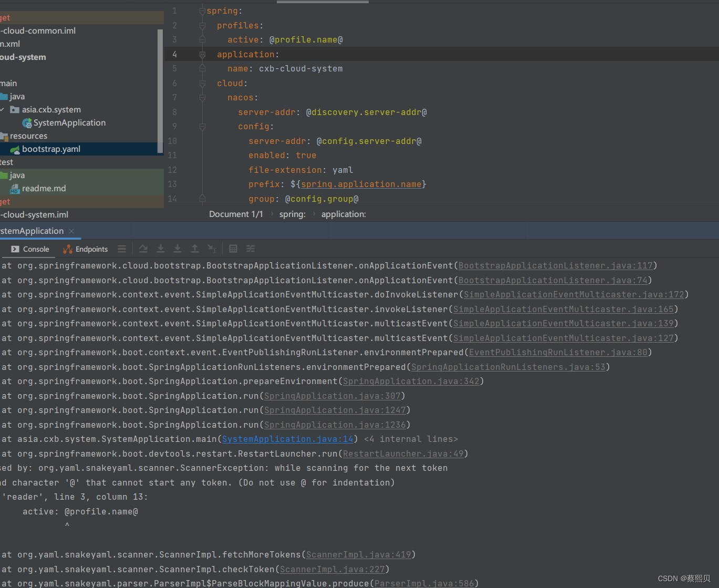This screenshot has width=719, height=588.
Task: Click the Console tab terminal icon
Action: pyautogui.click(x=15, y=249)
